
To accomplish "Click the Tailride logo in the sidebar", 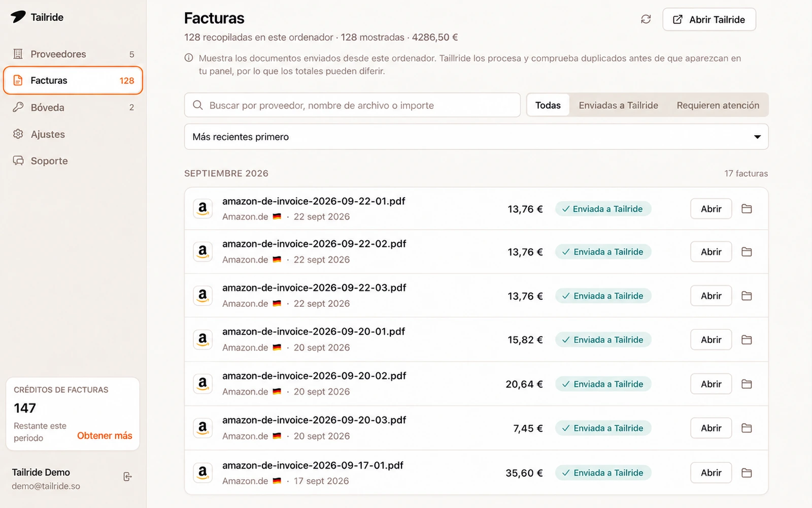I will [x=18, y=17].
